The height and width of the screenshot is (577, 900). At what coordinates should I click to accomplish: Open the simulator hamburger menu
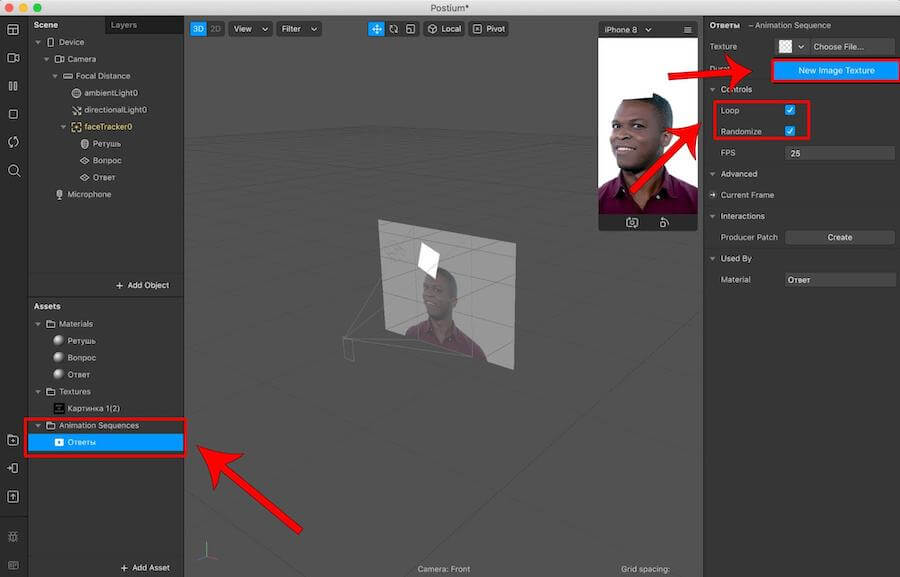[687, 30]
